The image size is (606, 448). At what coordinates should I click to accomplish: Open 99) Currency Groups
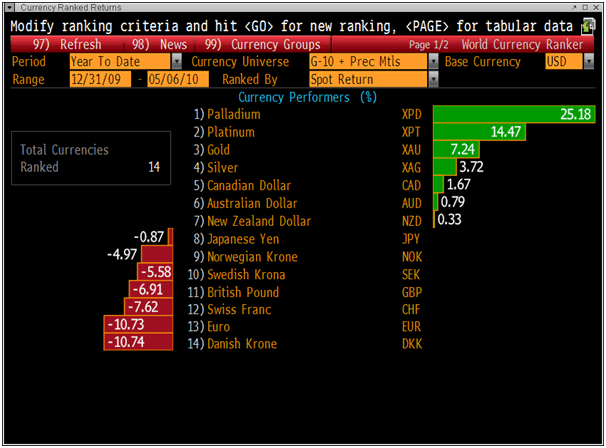(263, 44)
